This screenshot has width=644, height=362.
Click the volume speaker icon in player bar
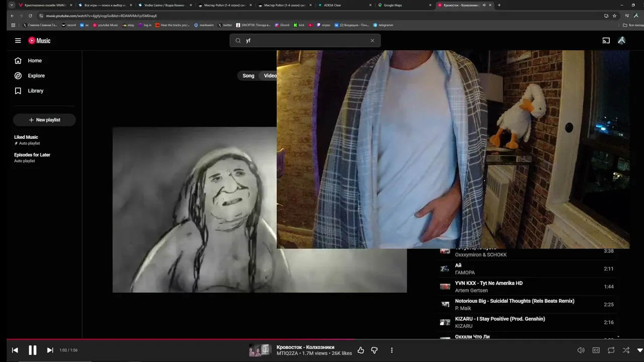581,350
